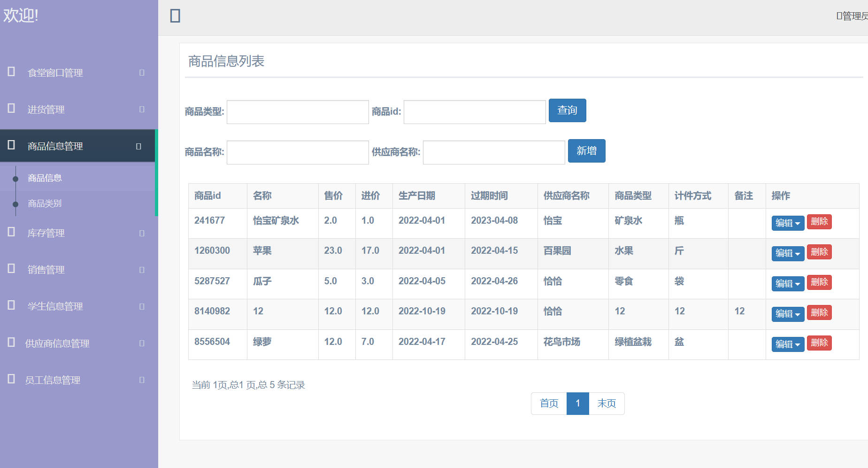
Task: Click the 供应商信息管理 sidebar icon
Action: point(10,343)
